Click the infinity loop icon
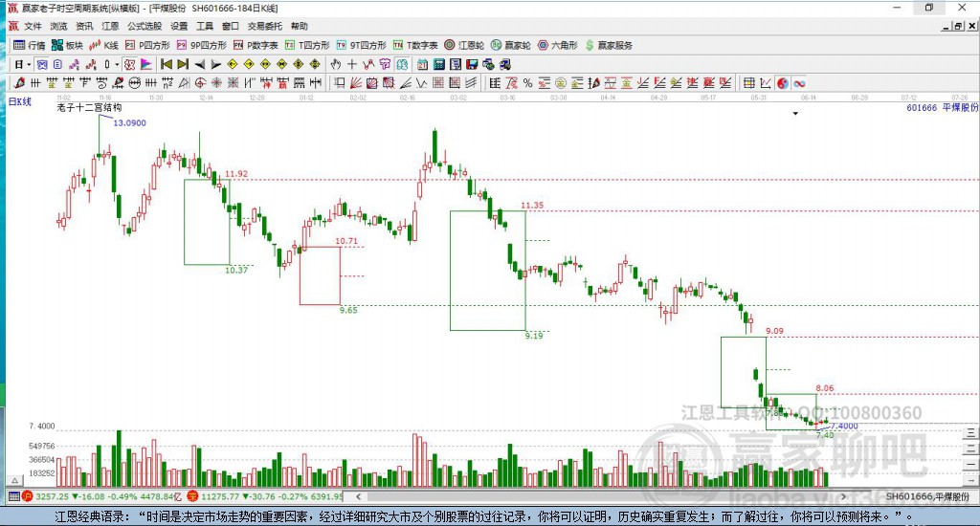Screen dimensions: 980x526 pos(799,83)
